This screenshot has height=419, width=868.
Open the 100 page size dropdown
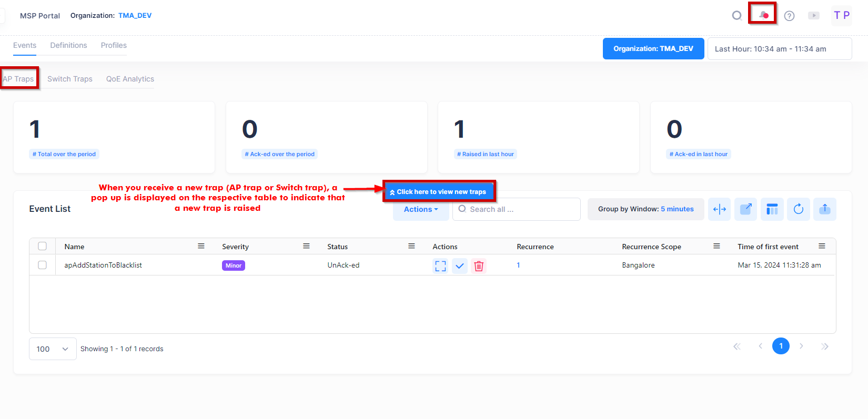point(53,349)
